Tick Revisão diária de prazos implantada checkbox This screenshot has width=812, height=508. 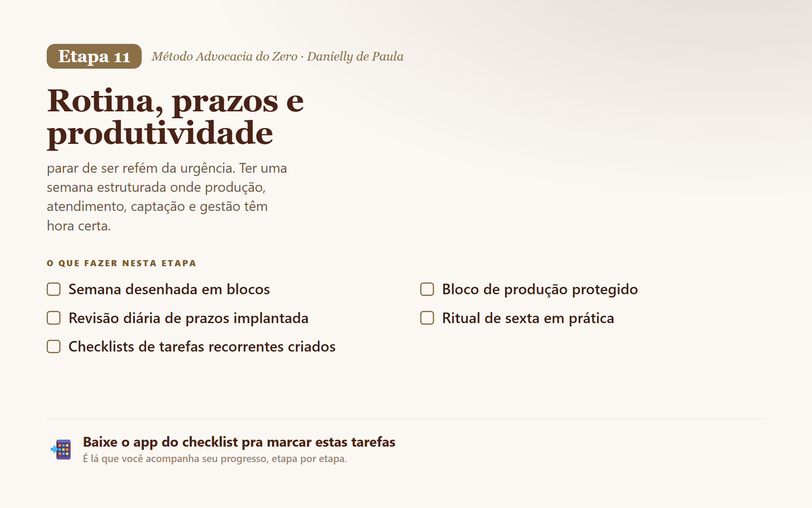[x=54, y=318]
